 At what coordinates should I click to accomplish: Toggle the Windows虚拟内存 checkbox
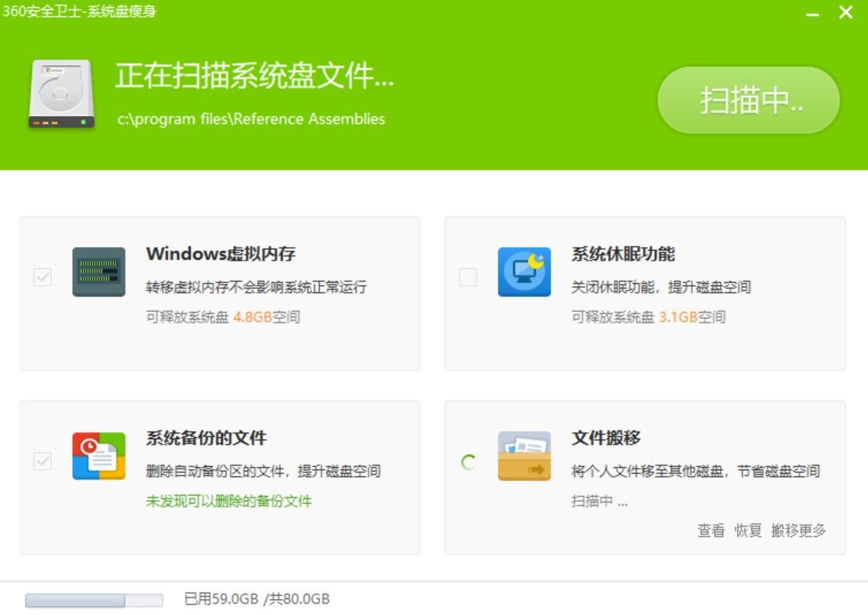pyautogui.click(x=43, y=277)
